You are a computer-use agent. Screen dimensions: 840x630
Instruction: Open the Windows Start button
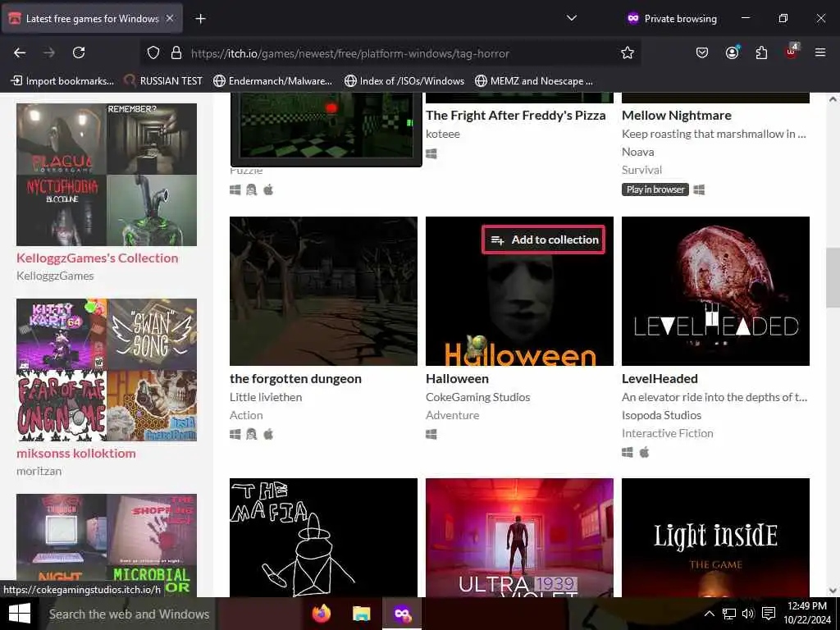click(20, 614)
